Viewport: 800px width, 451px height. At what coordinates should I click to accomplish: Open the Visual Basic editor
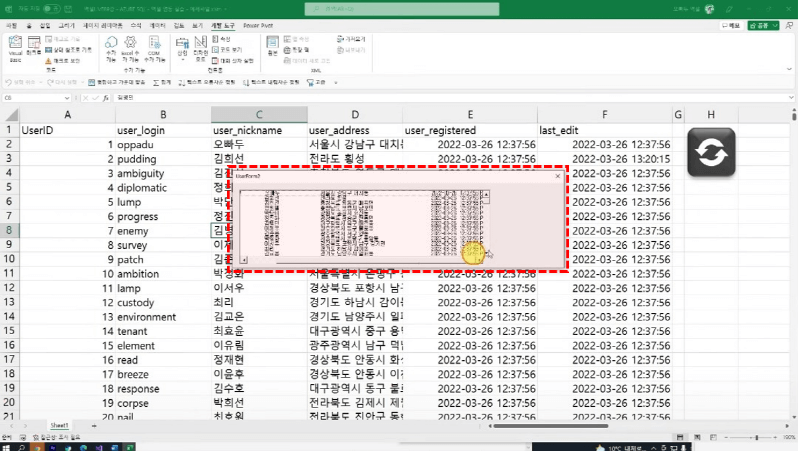15,49
